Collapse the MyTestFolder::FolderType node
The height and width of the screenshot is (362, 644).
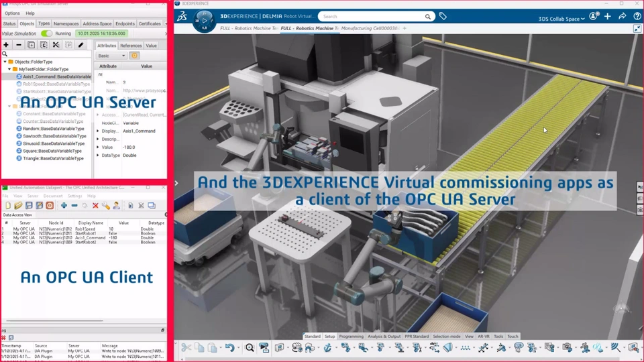point(9,69)
